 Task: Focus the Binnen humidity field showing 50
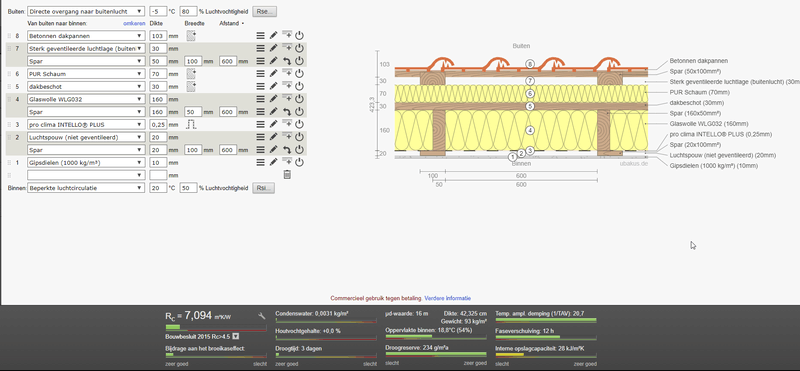[188, 188]
